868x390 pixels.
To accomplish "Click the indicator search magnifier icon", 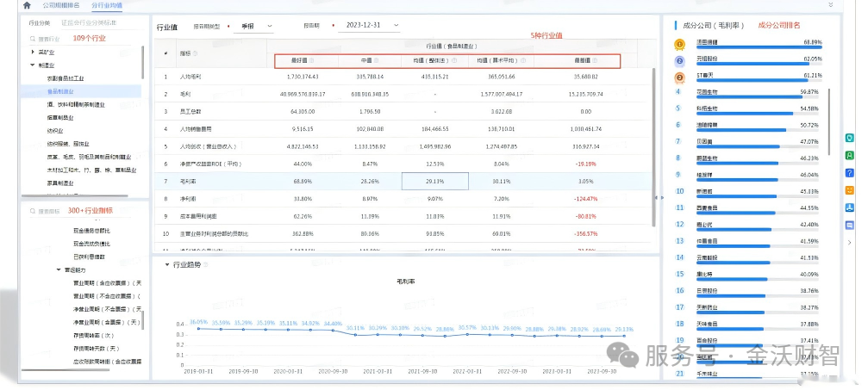I will click(x=34, y=211).
